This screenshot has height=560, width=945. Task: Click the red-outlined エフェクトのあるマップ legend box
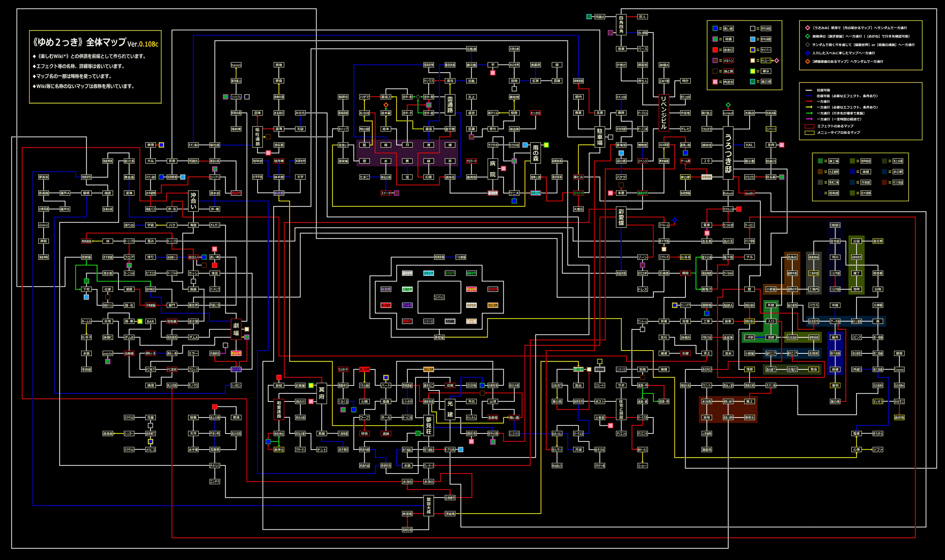(x=810, y=126)
